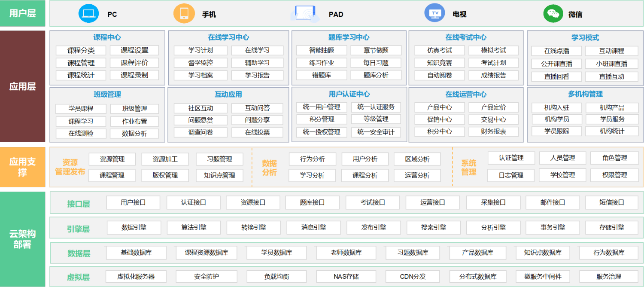
Task: Open 仿真考试 under 在线考试中心
Action: [439, 50]
